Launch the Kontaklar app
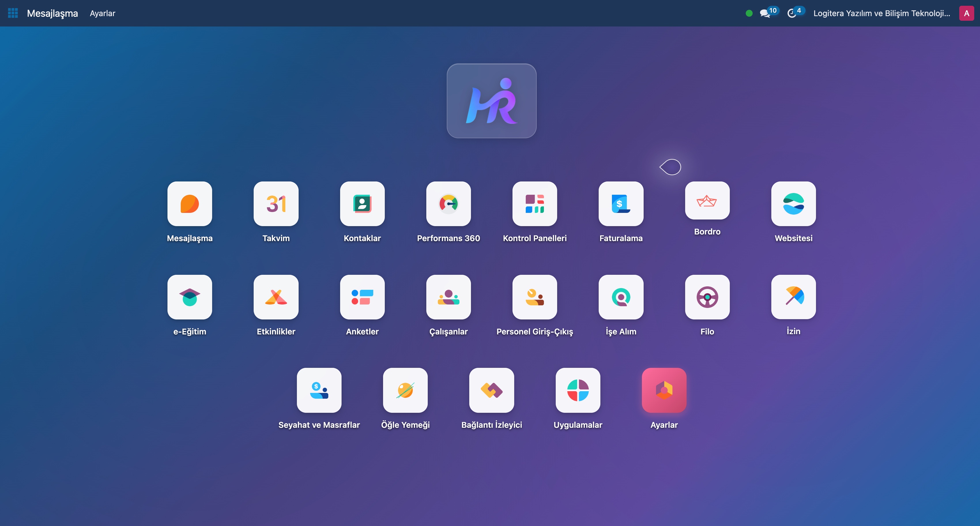 click(362, 204)
